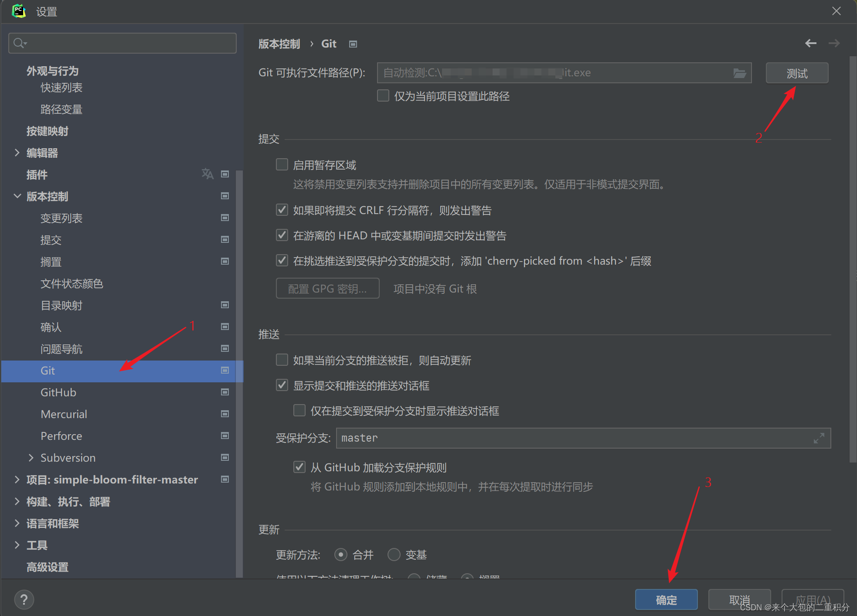Screen dimensions: 857x616
Task: Enable the 启用暂存区域 checkbox
Action: (x=282, y=165)
